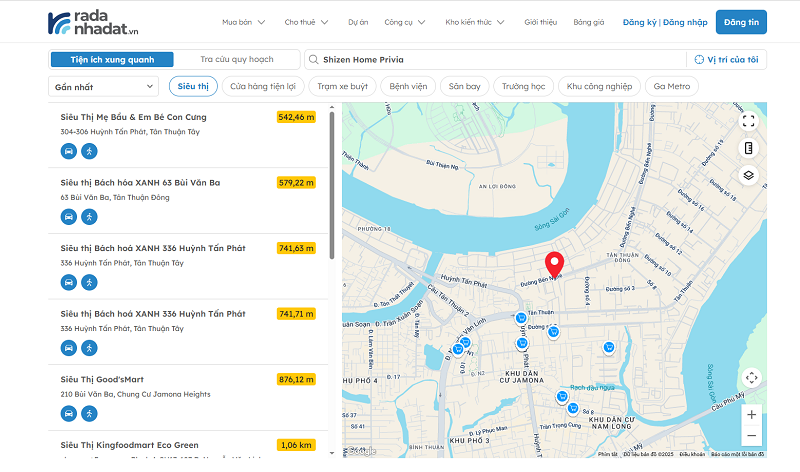
Task: Click Vị trí của tôi button
Action: click(727, 60)
